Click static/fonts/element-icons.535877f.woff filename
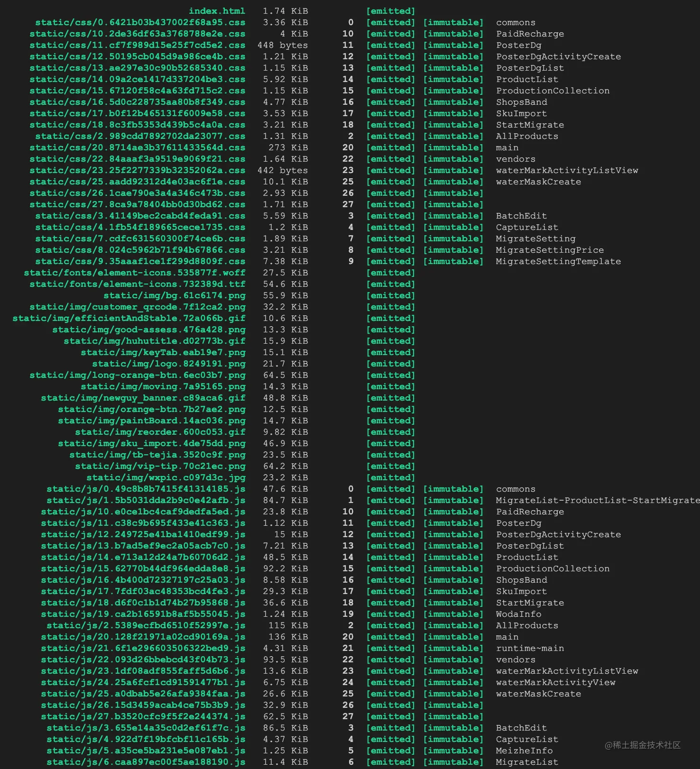Viewport: 700px width, 769px height. pyautogui.click(x=135, y=273)
